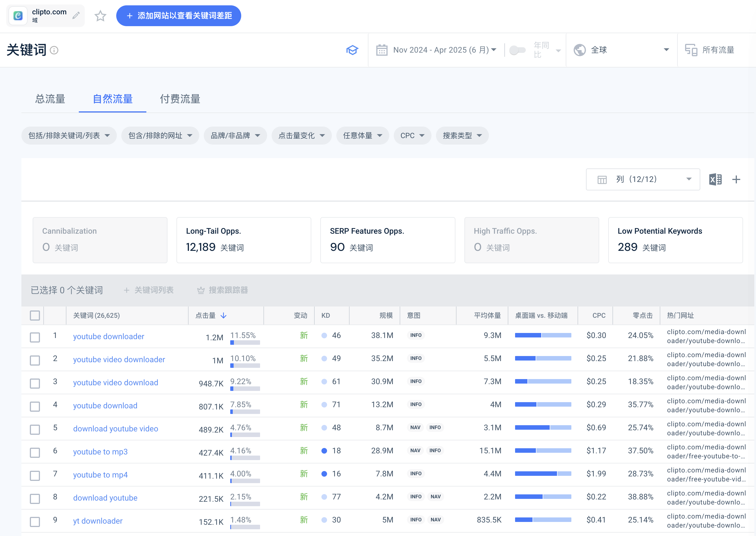756x536 pixels.
Task: Export table to Excel
Action: [715, 179]
